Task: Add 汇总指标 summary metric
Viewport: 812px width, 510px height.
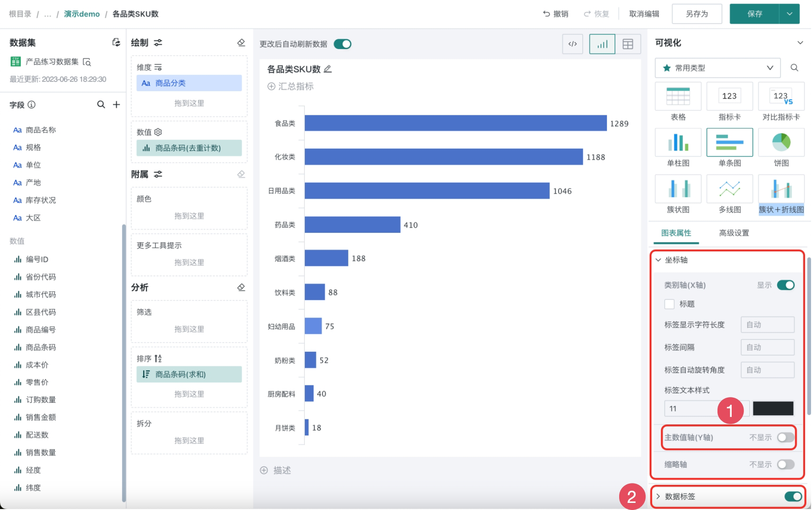Action: 291,86
